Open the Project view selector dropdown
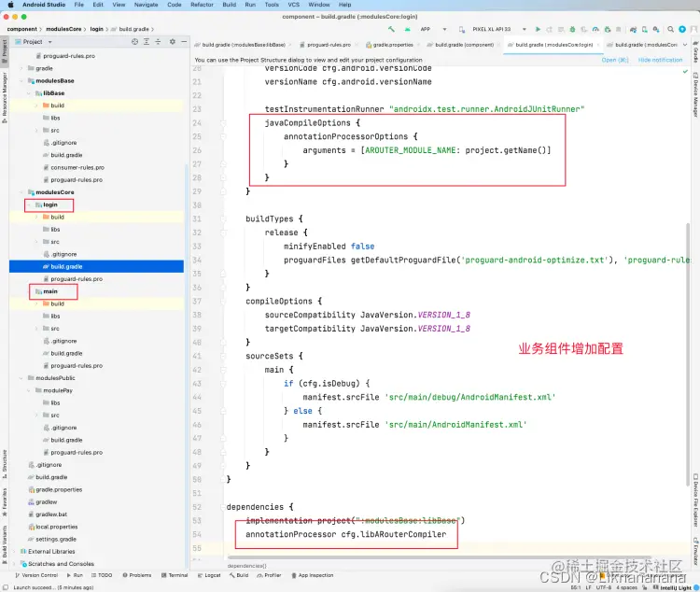The height and width of the screenshot is (592, 700). click(x=34, y=41)
